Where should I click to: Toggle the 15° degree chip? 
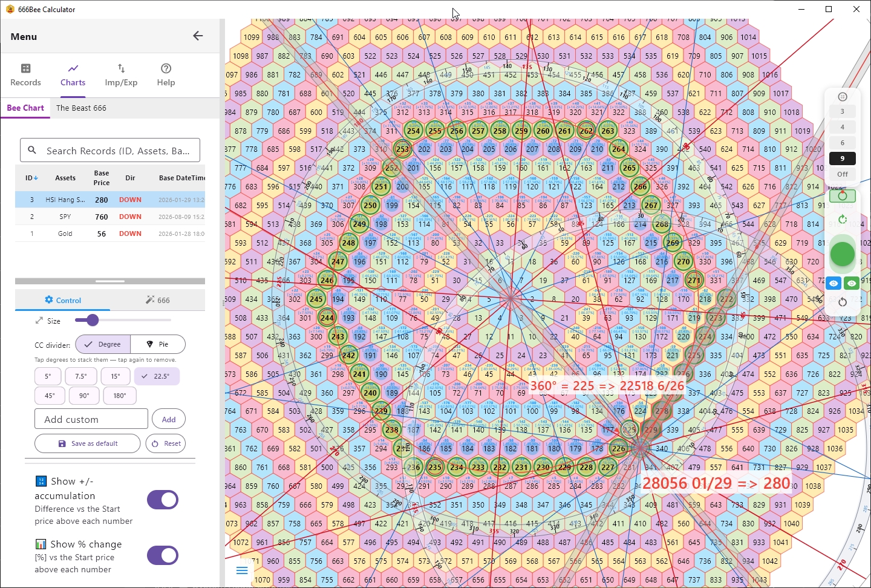tap(115, 376)
